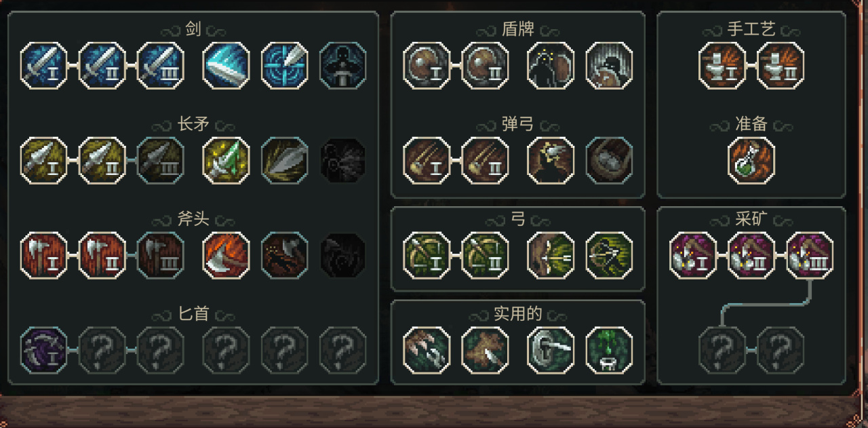
Task: Click the Mining tier I pickaxe skill
Action: (693, 256)
